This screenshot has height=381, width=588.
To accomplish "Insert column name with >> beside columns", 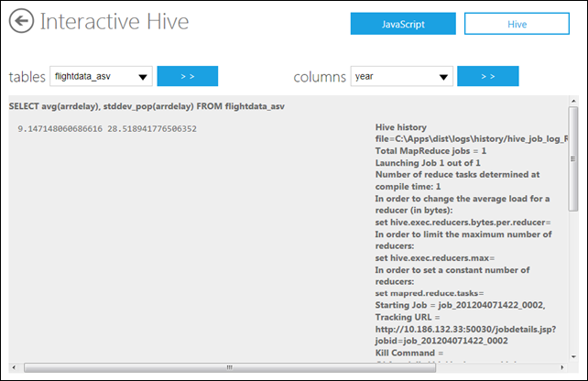I will (x=488, y=76).
